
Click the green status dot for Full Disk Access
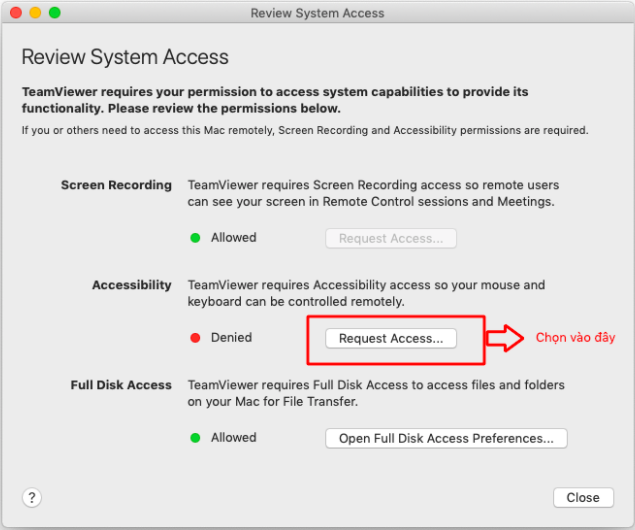196,438
